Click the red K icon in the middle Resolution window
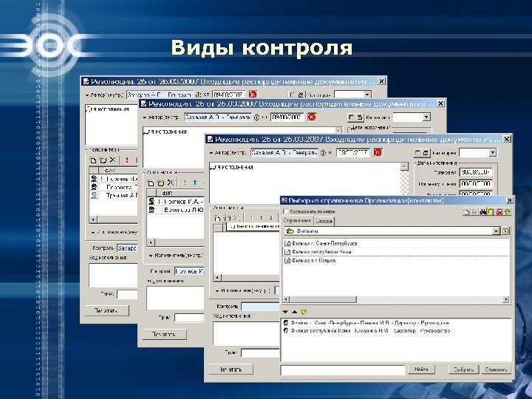The image size is (532, 399). tap(312, 117)
